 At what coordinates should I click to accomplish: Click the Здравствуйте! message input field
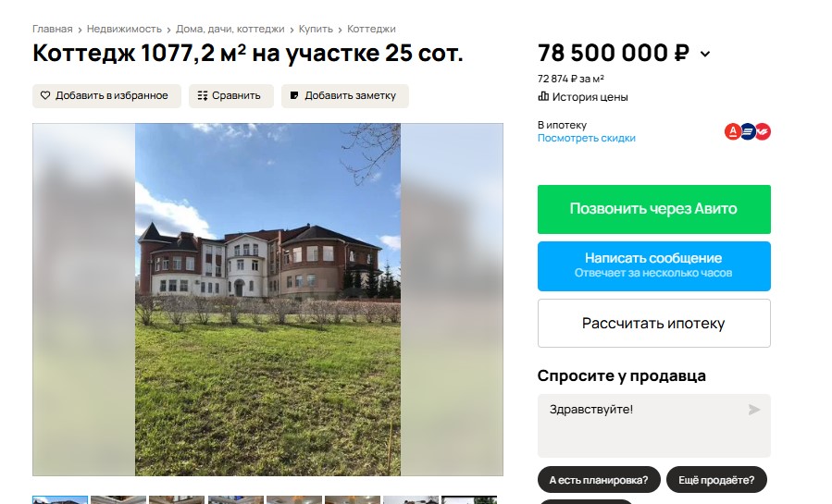pos(653,425)
